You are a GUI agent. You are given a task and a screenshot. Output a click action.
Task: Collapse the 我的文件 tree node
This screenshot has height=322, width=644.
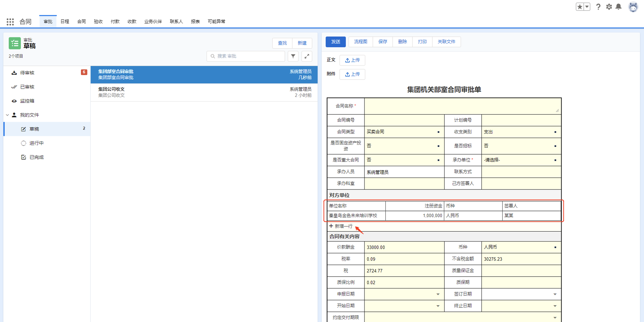pos(7,115)
